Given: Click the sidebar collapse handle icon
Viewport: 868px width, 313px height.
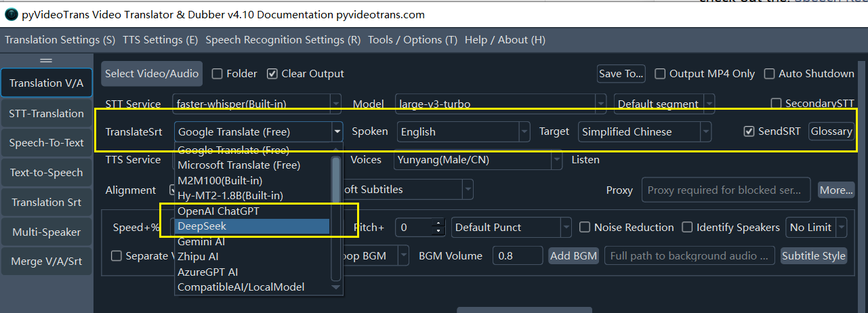Looking at the screenshot, I should (47, 60).
